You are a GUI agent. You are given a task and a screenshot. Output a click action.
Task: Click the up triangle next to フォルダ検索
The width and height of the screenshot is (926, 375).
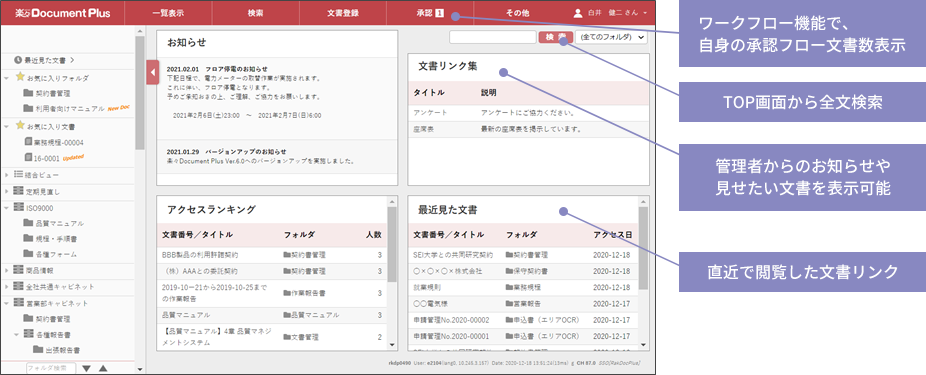pos(102,369)
